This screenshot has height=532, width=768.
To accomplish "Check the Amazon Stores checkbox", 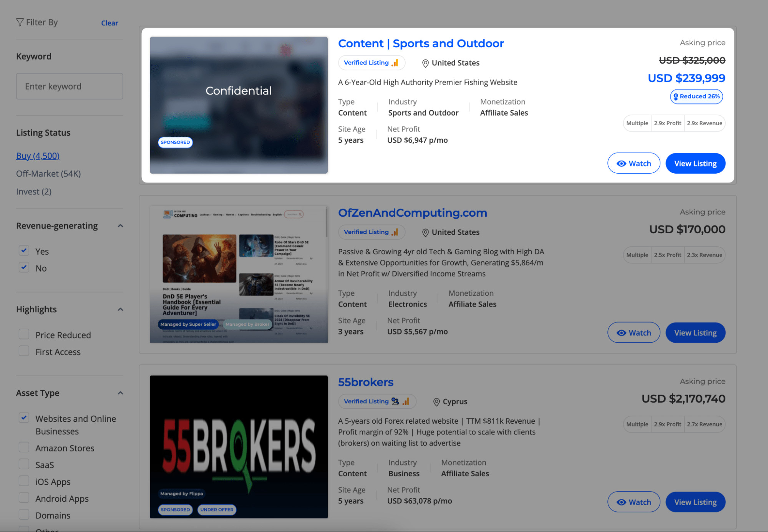I will pos(24,447).
